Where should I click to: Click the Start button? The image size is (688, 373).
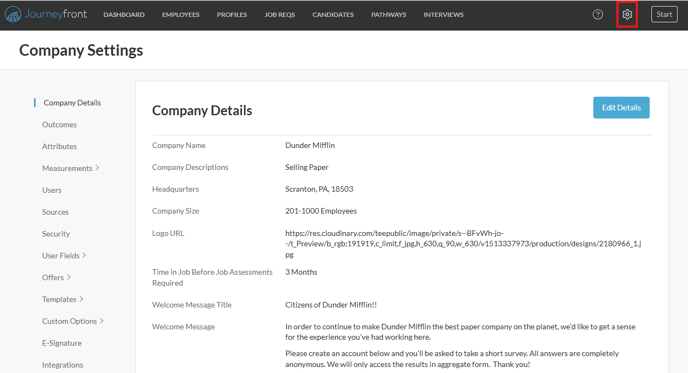[x=664, y=14]
